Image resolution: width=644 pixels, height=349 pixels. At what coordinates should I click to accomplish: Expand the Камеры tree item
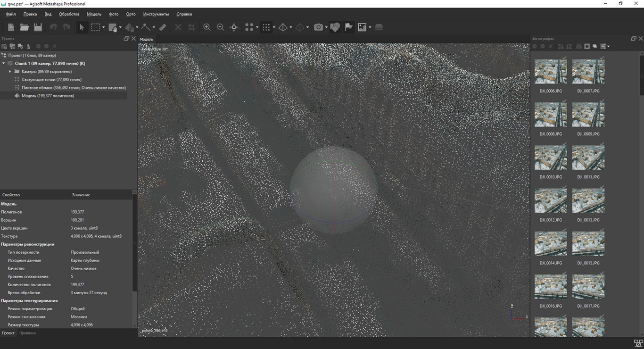[10, 71]
